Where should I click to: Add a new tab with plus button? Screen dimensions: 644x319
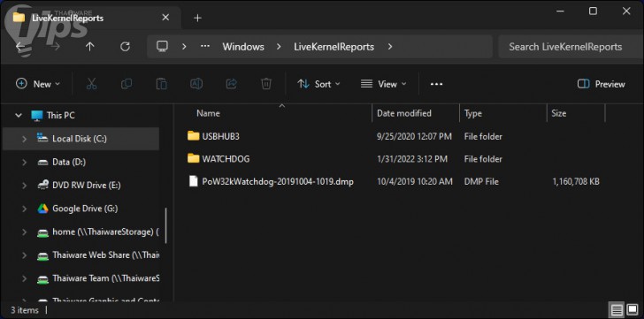pyautogui.click(x=197, y=18)
